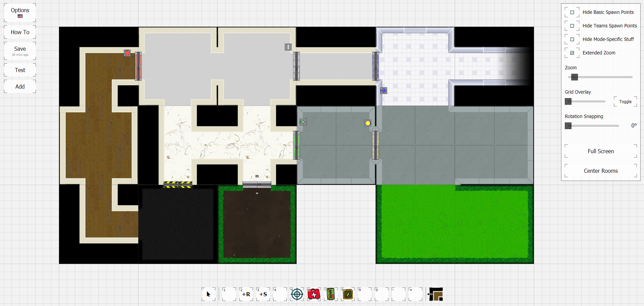Select the +S tool in slot 3
This screenshot has height=306, width=644.
click(x=263, y=294)
